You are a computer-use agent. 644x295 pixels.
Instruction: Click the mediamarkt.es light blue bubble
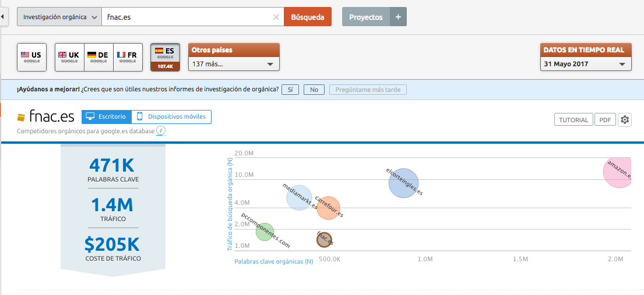pos(299,198)
